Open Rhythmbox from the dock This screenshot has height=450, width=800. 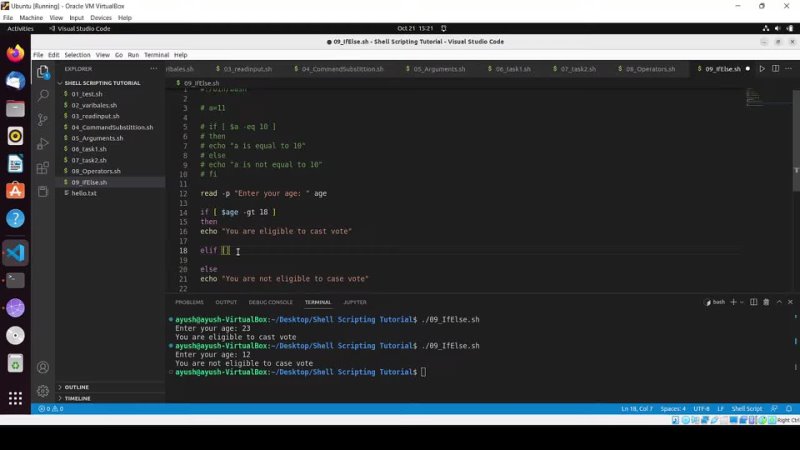(x=15, y=136)
